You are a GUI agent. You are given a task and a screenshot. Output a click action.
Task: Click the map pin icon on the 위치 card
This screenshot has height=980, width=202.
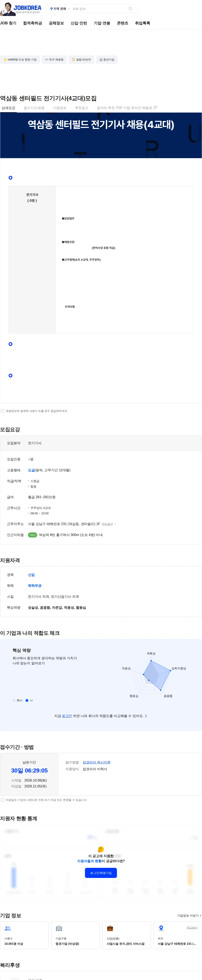point(161,928)
